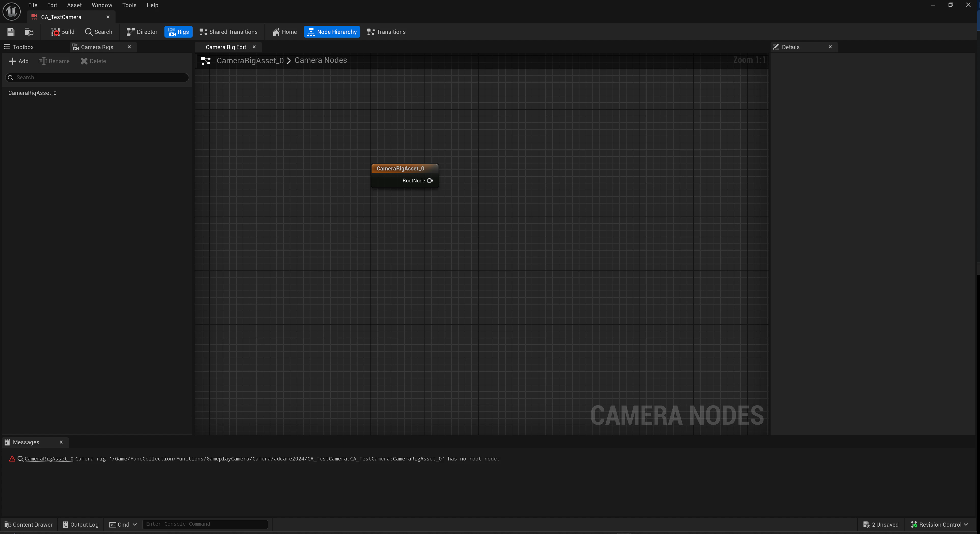This screenshot has width=980, height=534.
Task: Switch to Director mode
Action: pyautogui.click(x=142, y=32)
